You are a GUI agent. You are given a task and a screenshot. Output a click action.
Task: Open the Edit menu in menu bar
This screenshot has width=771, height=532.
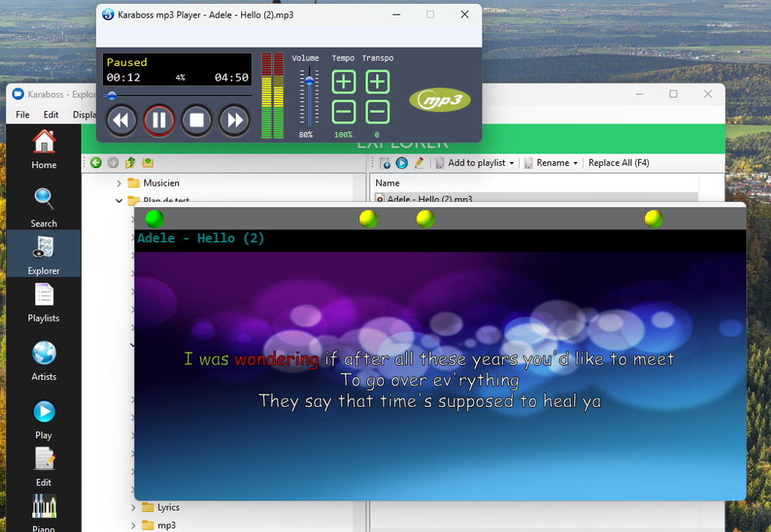click(51, 114)
